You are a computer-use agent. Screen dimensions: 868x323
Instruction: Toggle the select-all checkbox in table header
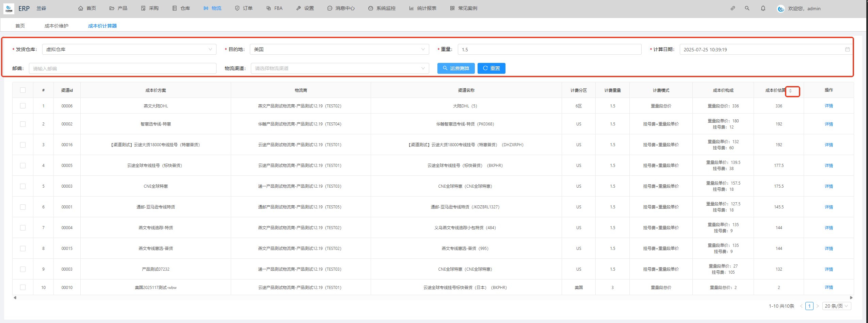coord(23,90)
